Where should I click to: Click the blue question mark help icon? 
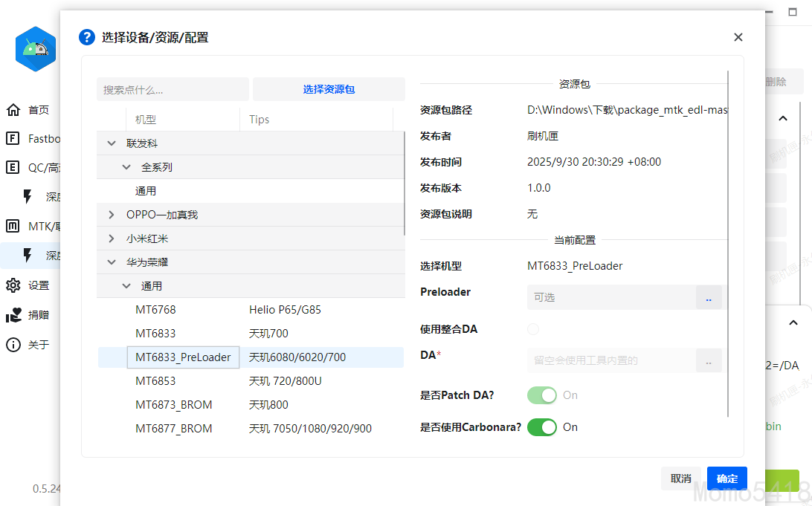pyautogui.click(x=87, y=37)
